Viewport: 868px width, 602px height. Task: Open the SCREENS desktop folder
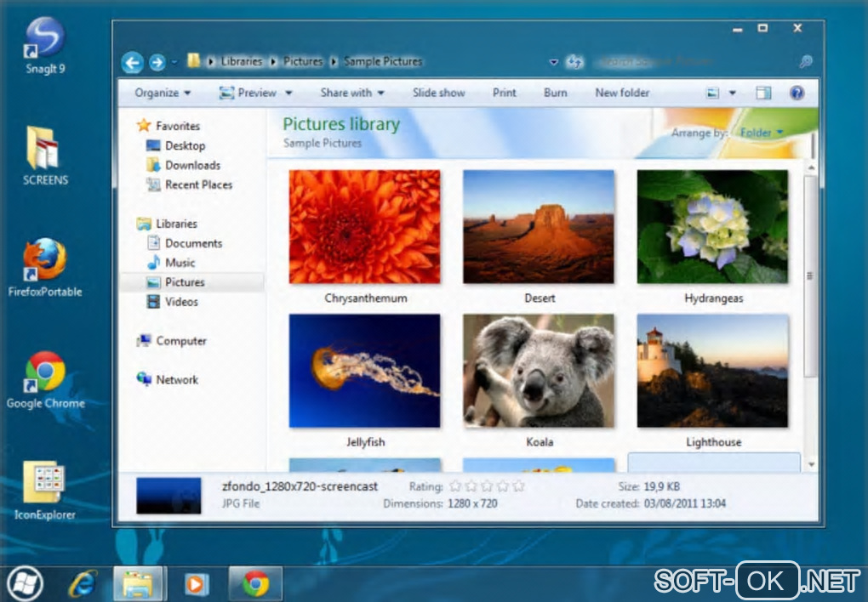(x=45, y=156)
